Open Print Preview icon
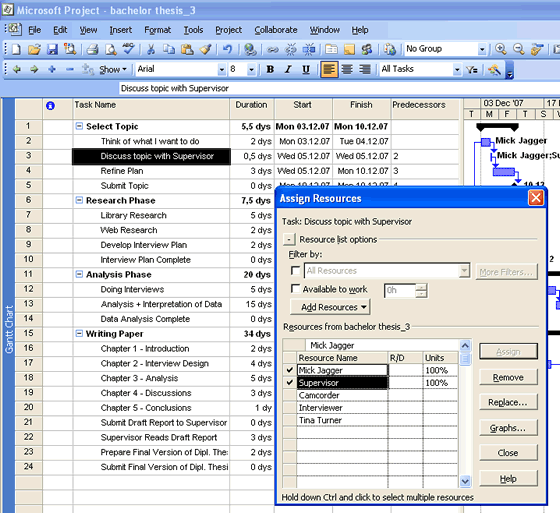Image resolution: width=560 pixels, height=513 pixels. click(x=111, y=49)
